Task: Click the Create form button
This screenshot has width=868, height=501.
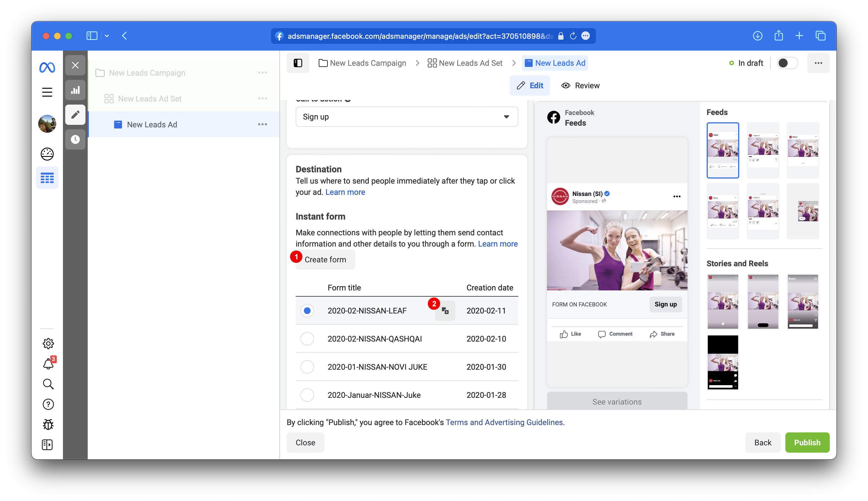Action: [325, 260]
